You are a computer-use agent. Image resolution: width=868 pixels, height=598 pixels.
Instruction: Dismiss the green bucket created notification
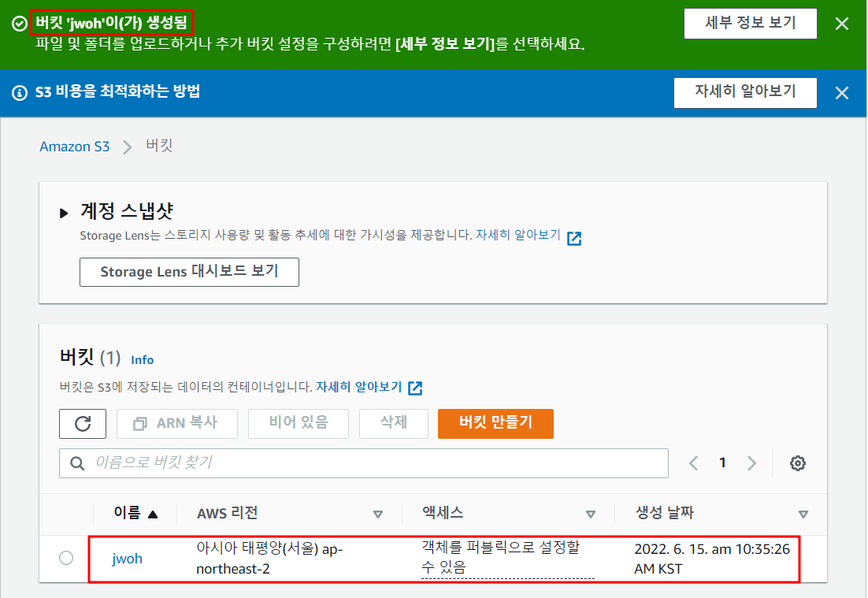[x=841, y=24]
